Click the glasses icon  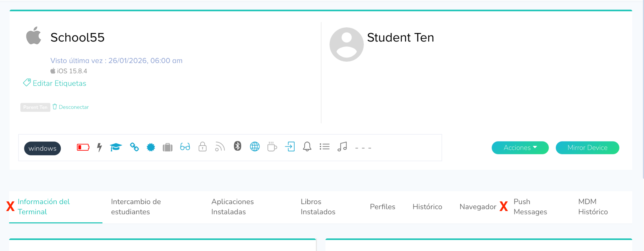(x=185, y=147)
